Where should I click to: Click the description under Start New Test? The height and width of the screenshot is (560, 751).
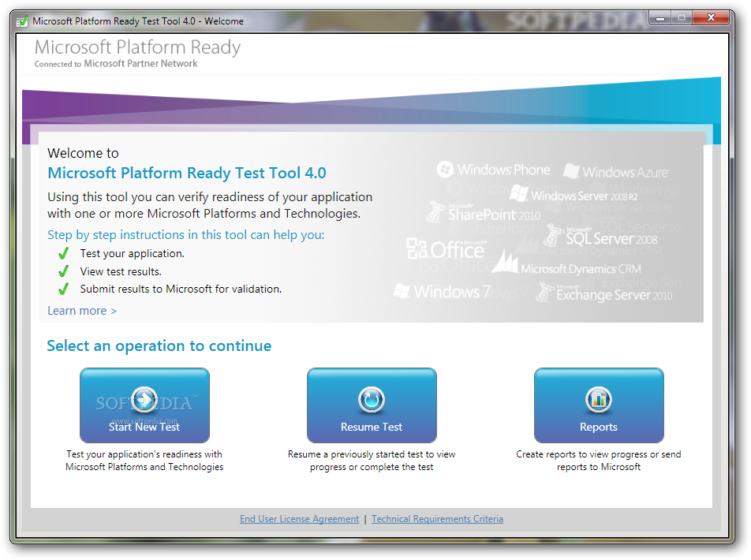(x=144, y=461)
